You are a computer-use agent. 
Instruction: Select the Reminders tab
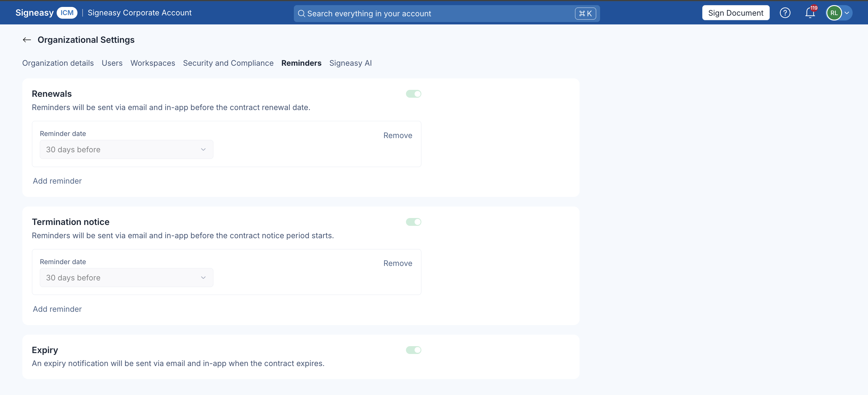point(301,63)
